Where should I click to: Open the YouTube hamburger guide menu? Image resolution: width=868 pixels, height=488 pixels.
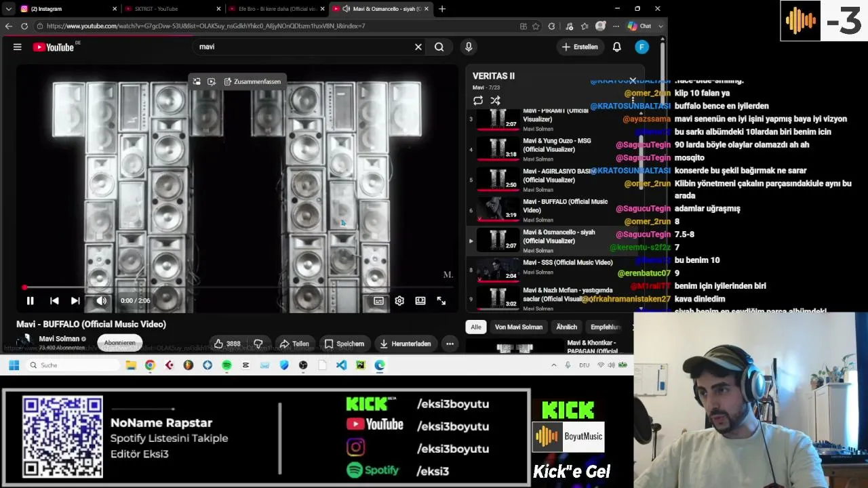coord(18,47)
